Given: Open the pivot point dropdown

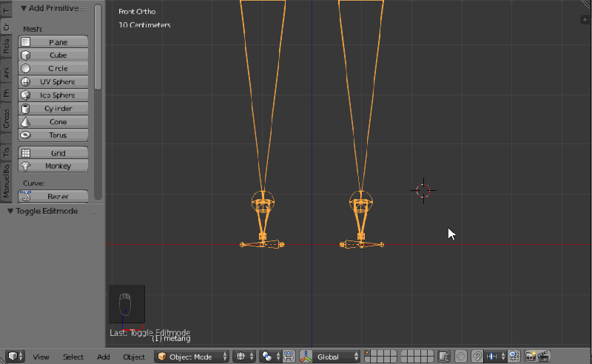Looking at the screenshot, I should coord(271,357).
